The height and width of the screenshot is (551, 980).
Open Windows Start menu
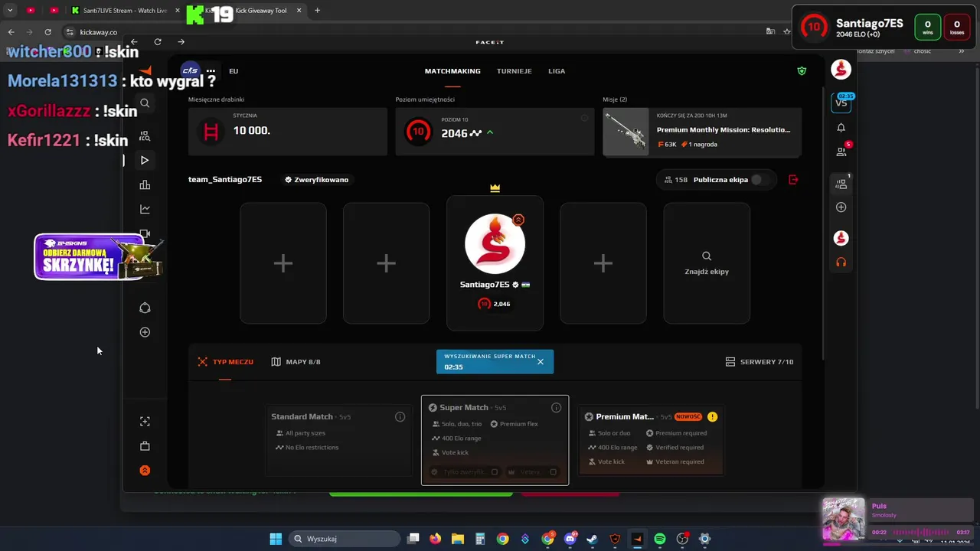pos(276,539)
